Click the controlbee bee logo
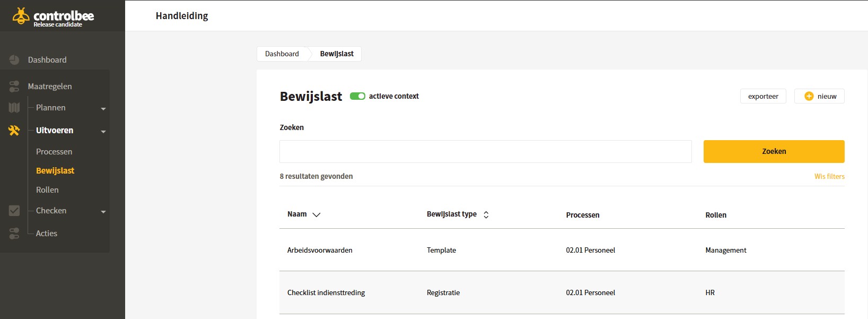 coord(21,16)
